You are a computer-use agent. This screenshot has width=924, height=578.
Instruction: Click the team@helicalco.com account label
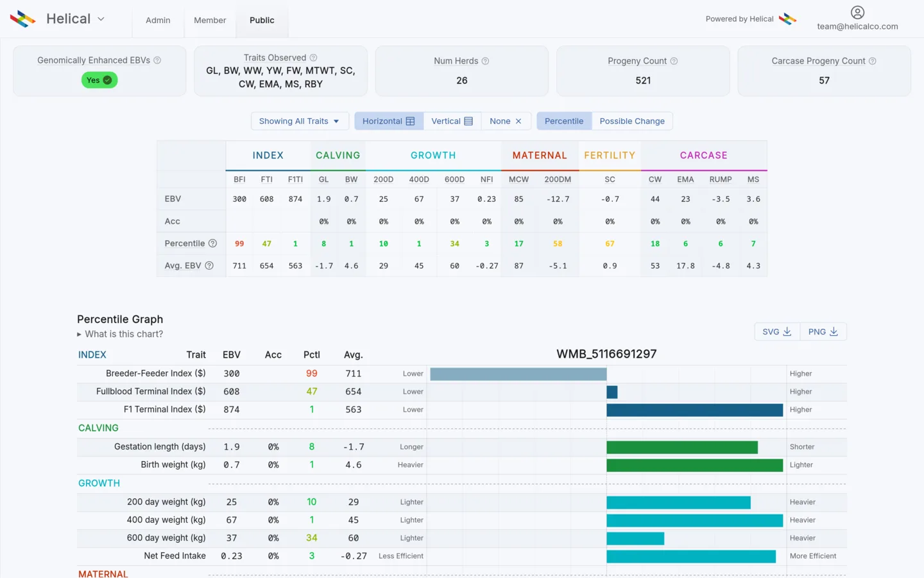click(x=857, y=26)
